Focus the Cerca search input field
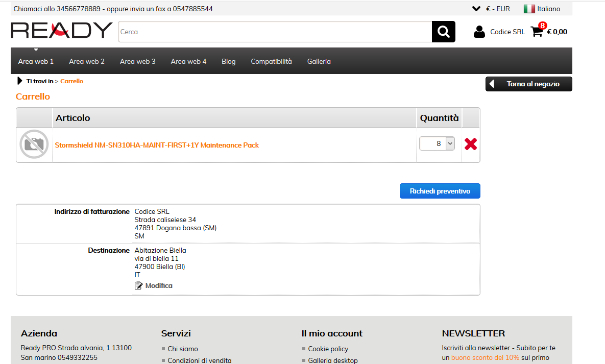Image resolution: width=605 pixels, height=364 pixels. [x=275, y=32]
